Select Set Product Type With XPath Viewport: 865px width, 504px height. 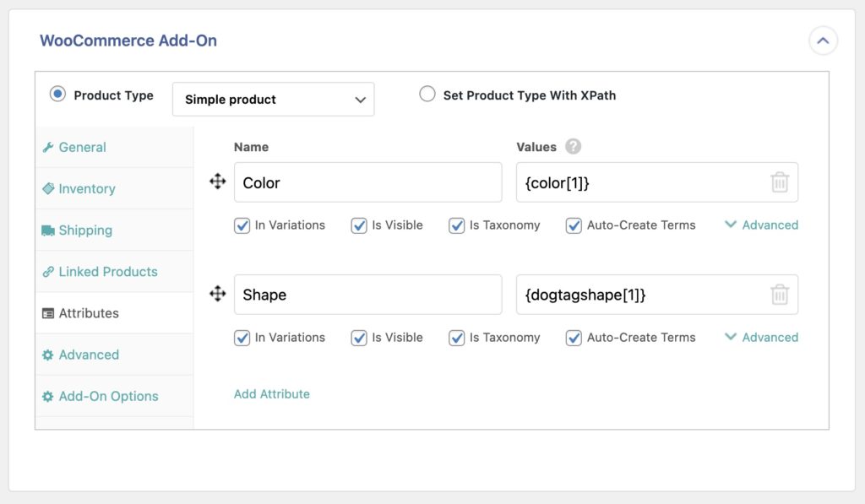[x=427, y=95]
